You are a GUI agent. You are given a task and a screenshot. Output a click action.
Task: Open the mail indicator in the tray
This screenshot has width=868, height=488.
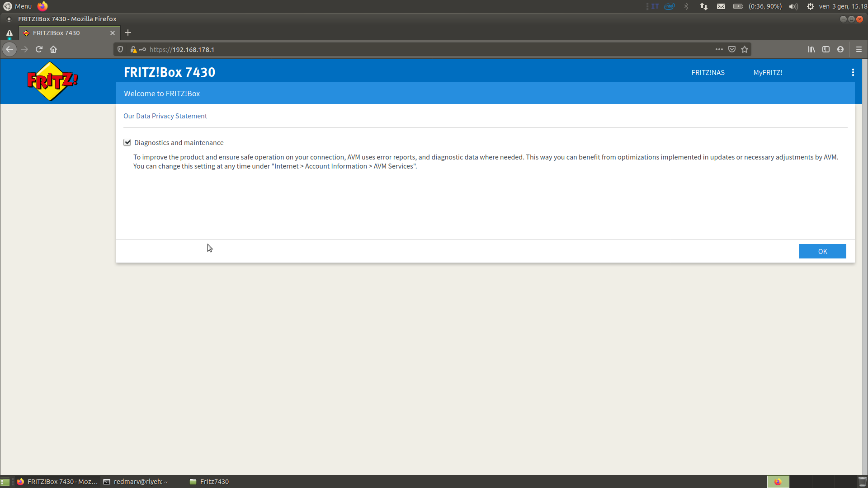click(x=721, y=6)
